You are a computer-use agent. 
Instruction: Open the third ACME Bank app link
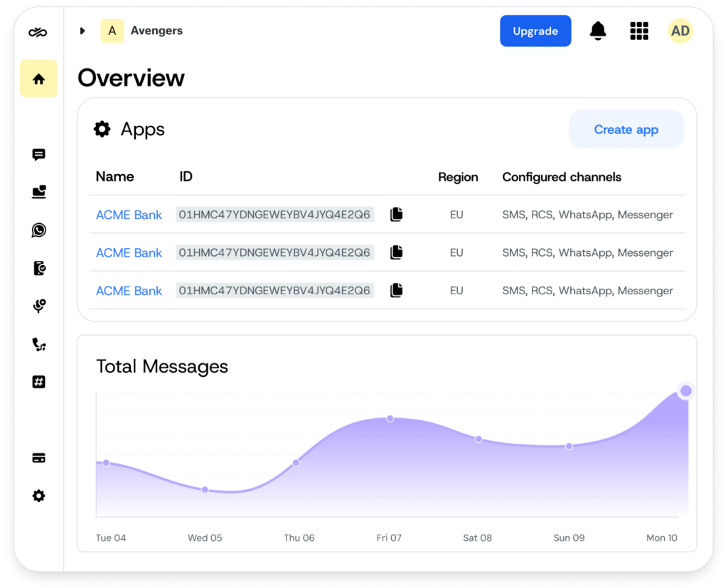(129, 291)
